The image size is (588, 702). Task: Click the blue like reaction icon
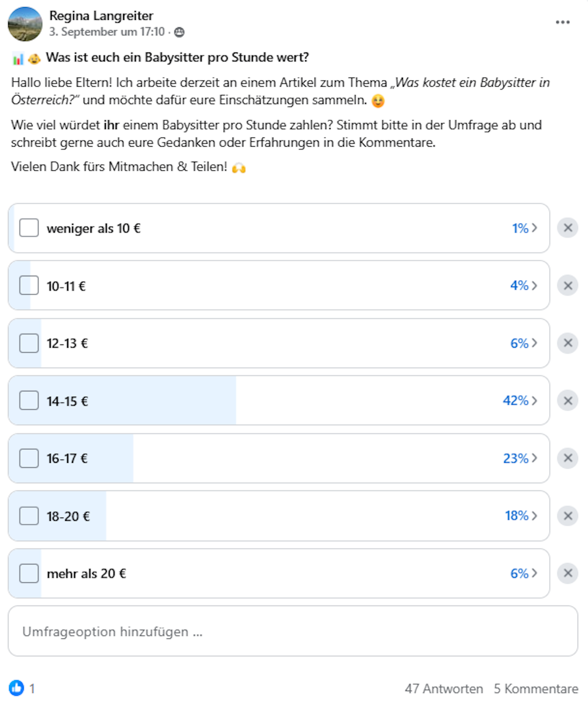[x=16, y=688]
